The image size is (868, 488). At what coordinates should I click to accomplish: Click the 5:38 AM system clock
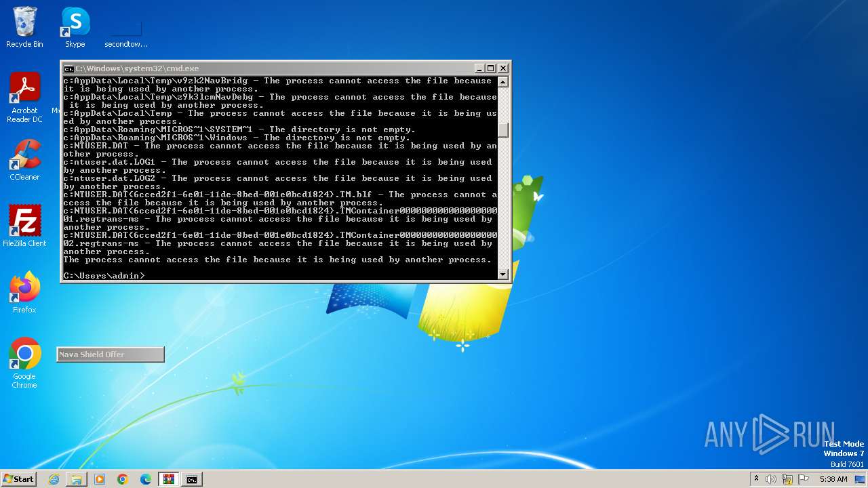click(833, 479)
